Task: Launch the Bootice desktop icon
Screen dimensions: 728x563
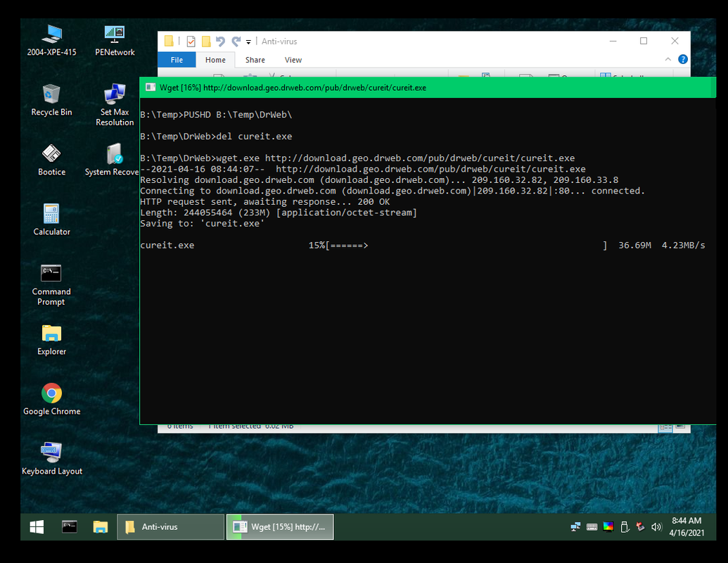Action: tap(51, 160)
